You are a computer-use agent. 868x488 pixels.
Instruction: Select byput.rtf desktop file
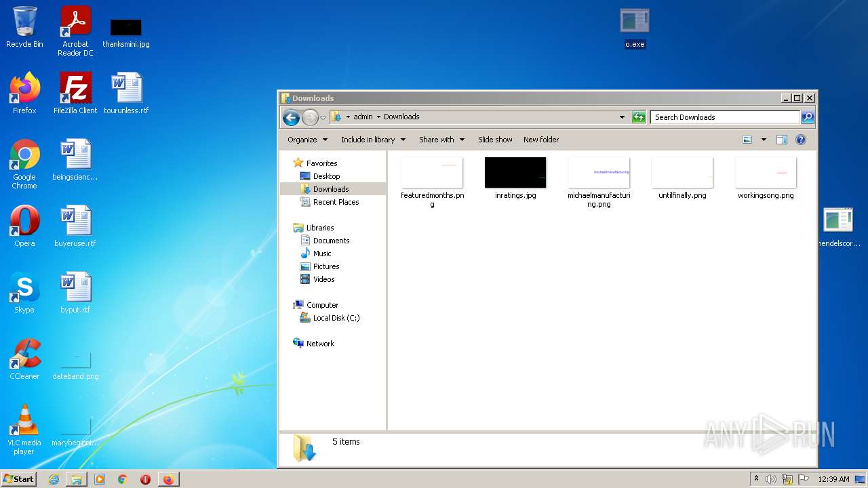75,292
